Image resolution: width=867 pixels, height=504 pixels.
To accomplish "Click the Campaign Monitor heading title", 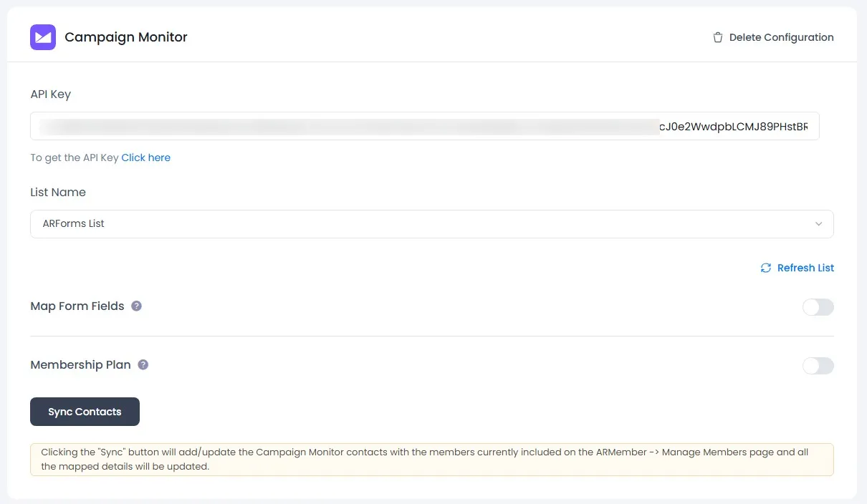I will pyautogui.click(x=126, y=37).
